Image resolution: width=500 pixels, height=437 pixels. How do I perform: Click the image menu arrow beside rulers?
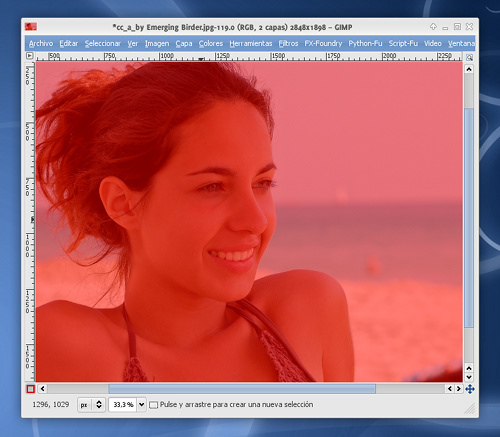click(x=30, y=56)
